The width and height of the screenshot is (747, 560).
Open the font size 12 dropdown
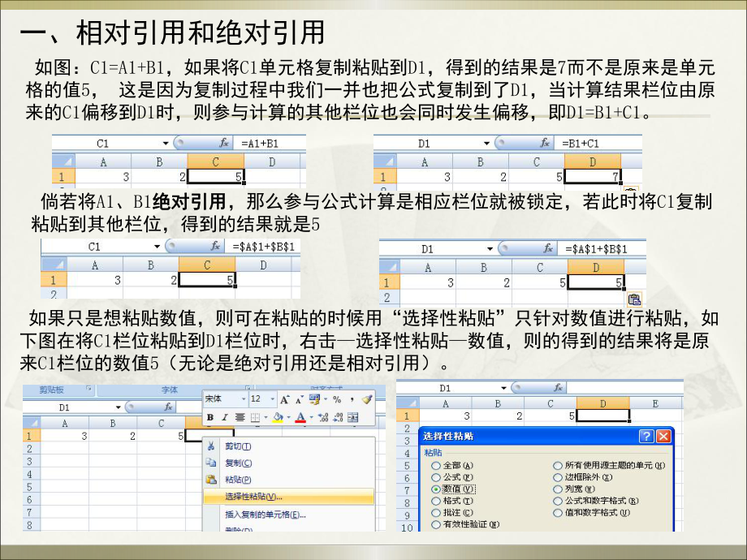pos(271,398)
